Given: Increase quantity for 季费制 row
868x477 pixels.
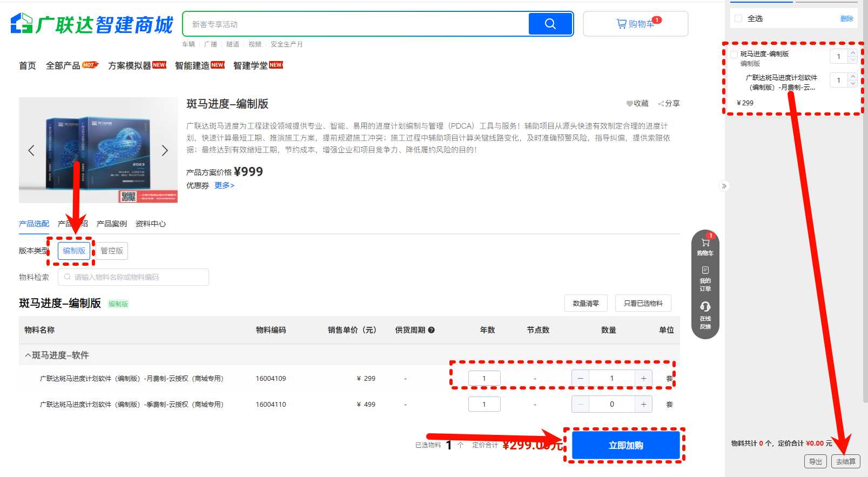Looking at the screenshot, I should point(644,404).
